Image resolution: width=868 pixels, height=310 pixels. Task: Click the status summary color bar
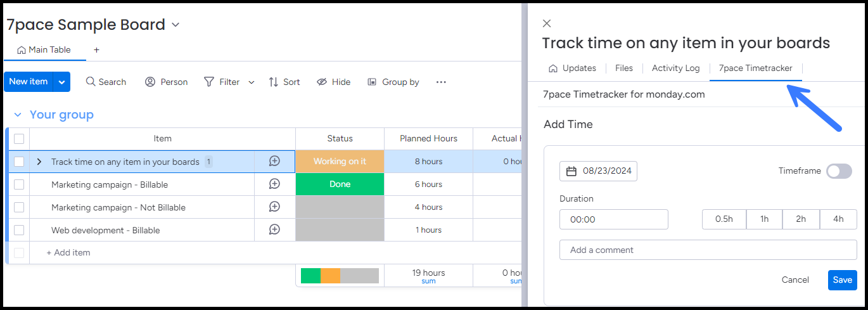point(340,276)
